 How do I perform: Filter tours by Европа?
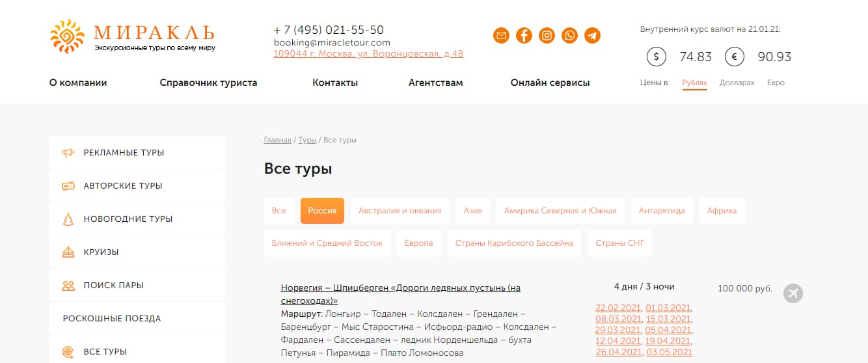click(x=419, y=243)
